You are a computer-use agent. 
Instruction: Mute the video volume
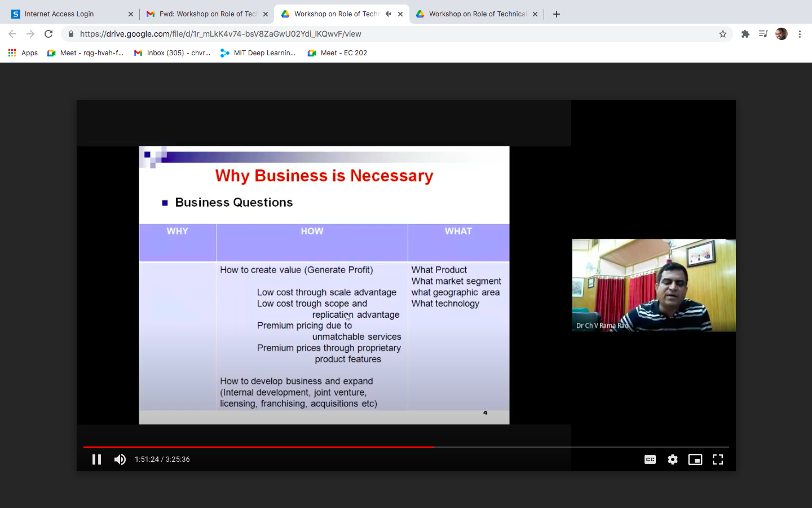(120, 459)
